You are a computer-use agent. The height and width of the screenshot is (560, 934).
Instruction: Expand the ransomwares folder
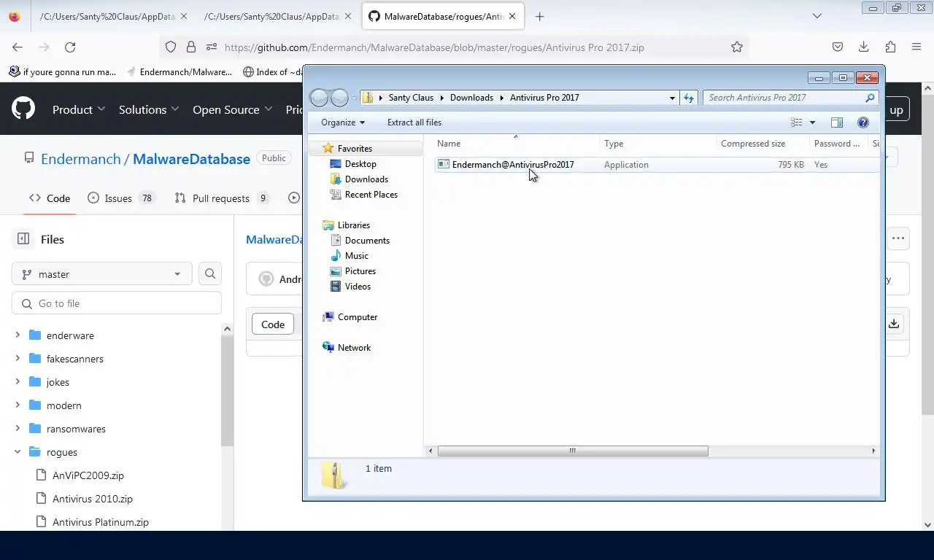(x=18, y=429)
